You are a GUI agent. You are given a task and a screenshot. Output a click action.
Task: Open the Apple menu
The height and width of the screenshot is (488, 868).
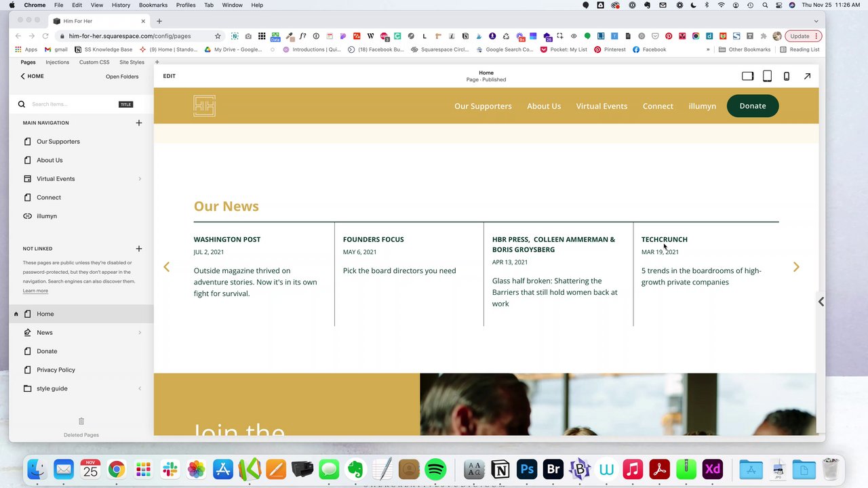click(12, 5)
